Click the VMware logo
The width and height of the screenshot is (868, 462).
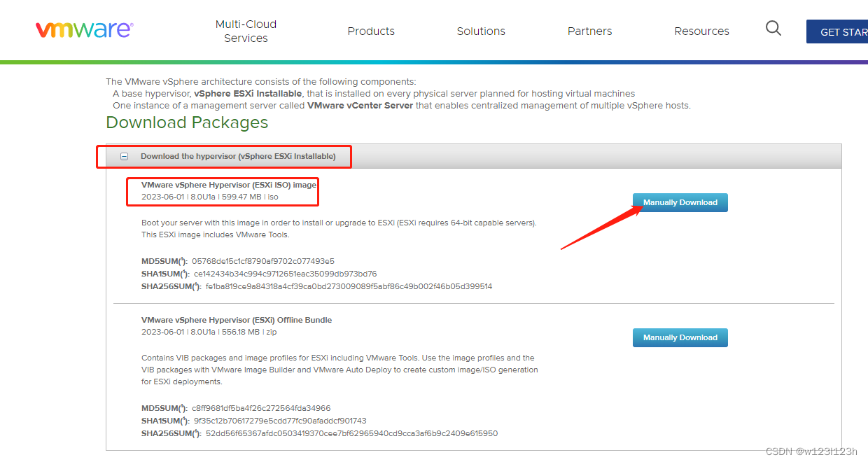point(84,29)
